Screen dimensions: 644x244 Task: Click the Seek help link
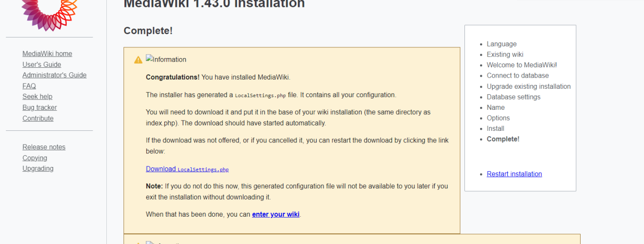click(38, 97)
